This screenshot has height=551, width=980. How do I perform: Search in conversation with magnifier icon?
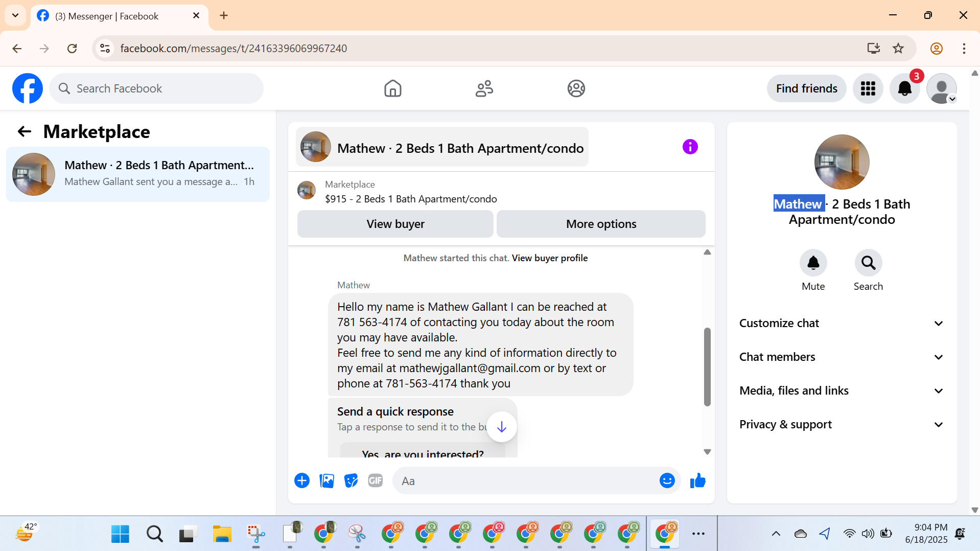tap(868, 263)
